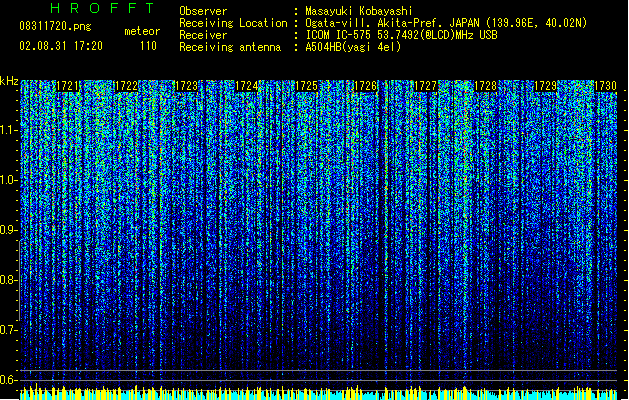
Task: Select the ICOM IC-575 receiver text
Action: tap(402, 35)
